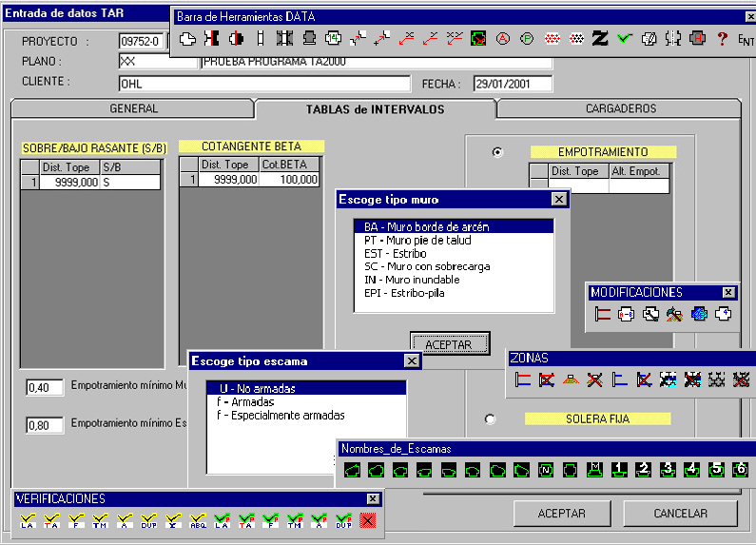
Task: Click the first red zone icon in ZONAS
Action: click(523, 380)
